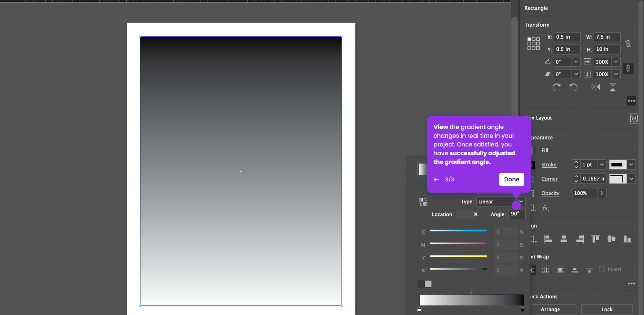The width and height of the screenshot is (644, 315).
Task: Open rotation angle dropdown
Action: point(576,62)
